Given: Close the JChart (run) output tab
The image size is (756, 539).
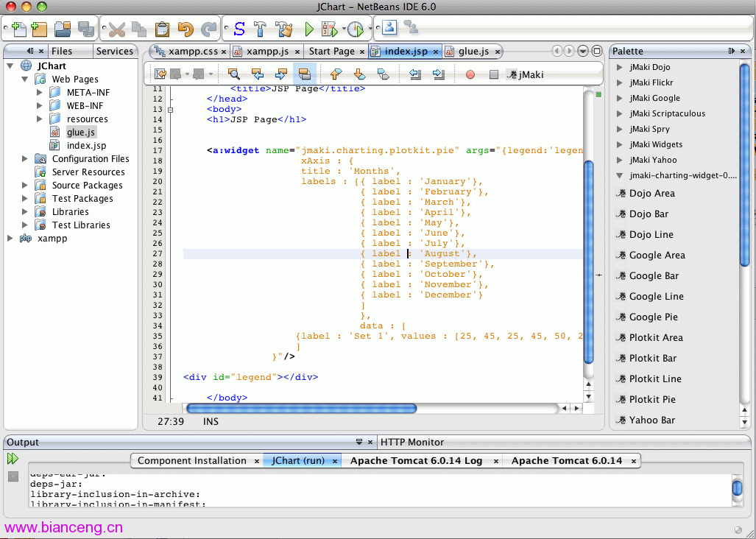Looking at the screenshot, I should (x=335, y=462).
